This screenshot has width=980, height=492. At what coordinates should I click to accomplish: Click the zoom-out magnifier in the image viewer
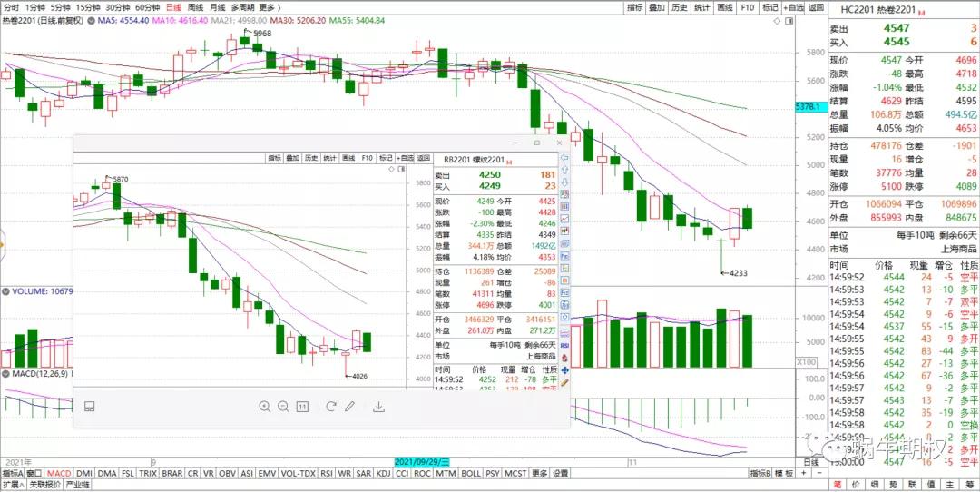click(283, 407)
